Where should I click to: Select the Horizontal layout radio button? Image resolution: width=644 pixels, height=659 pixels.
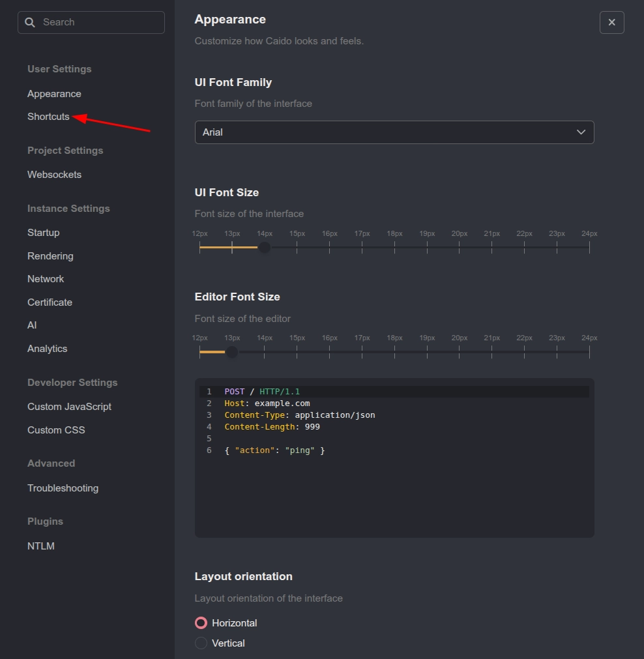[x=201, y=623]
